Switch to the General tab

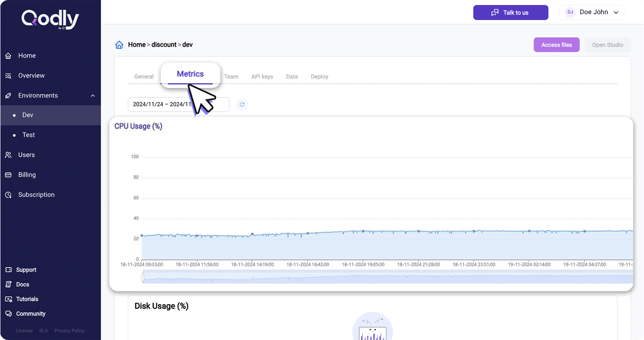144,77
